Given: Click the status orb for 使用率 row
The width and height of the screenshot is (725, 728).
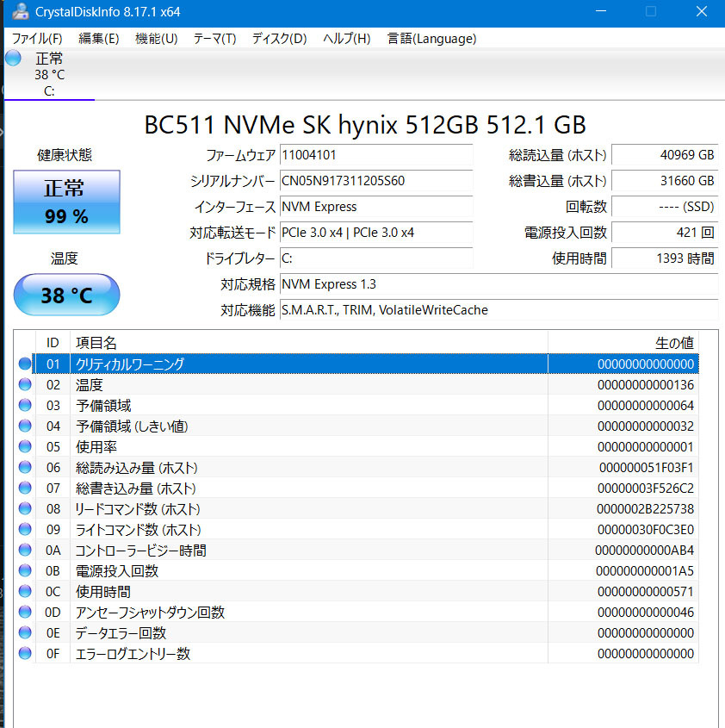Looking at the screenshot, I should coord(24,447).
